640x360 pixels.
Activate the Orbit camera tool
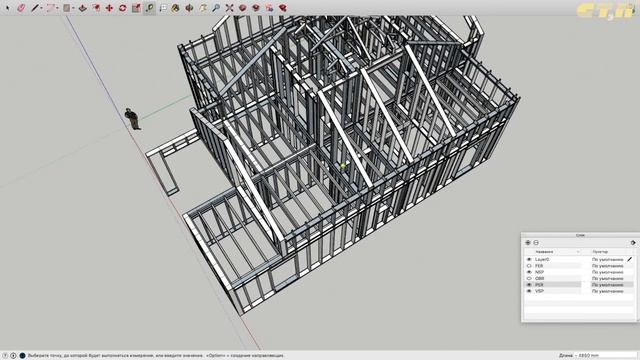pos(189,8)
